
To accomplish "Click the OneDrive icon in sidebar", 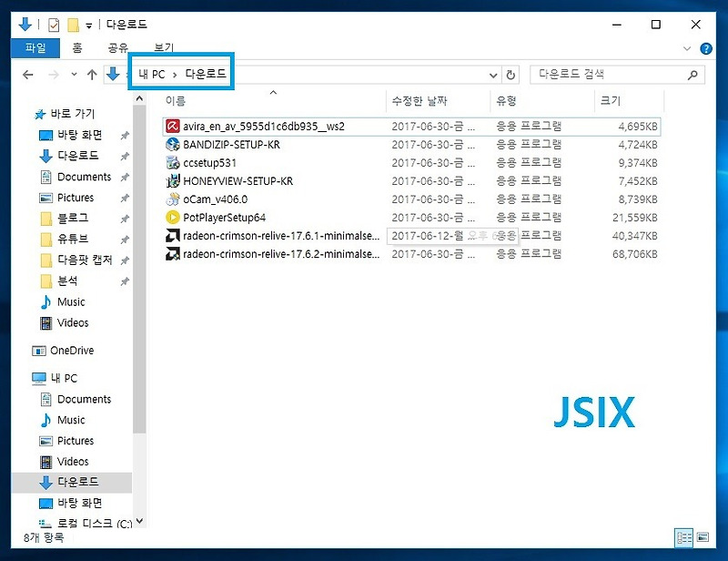I will coord(39,351).
